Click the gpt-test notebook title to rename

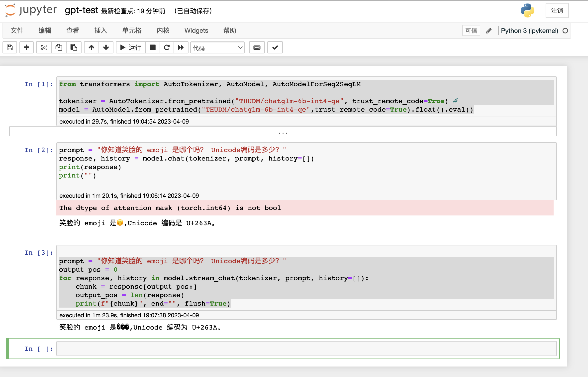click(x=82, y=10)
